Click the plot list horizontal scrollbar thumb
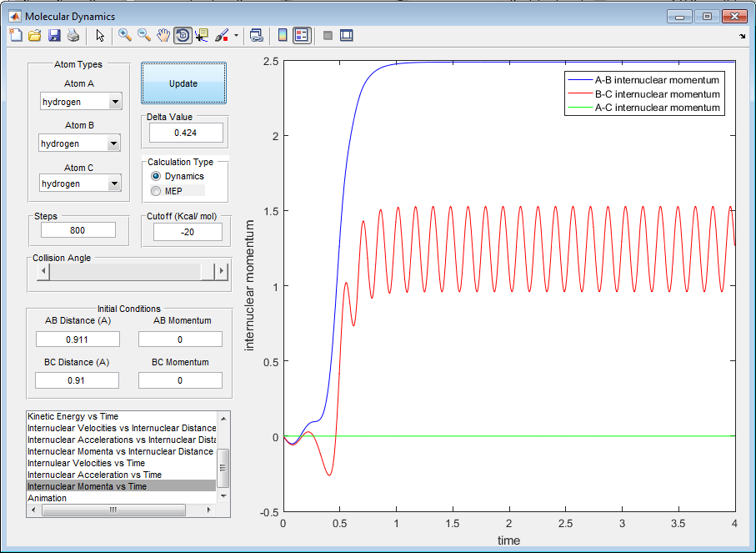 [113, 510]
